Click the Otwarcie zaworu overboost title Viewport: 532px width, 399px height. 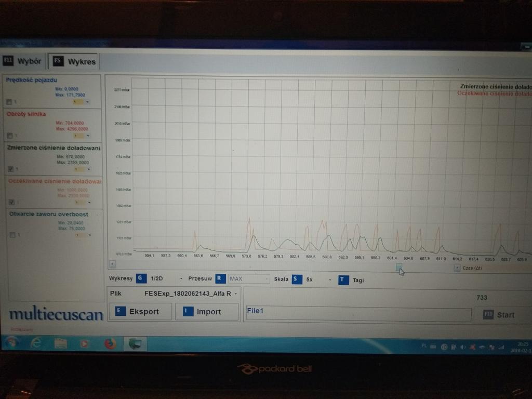pos(48,214)
